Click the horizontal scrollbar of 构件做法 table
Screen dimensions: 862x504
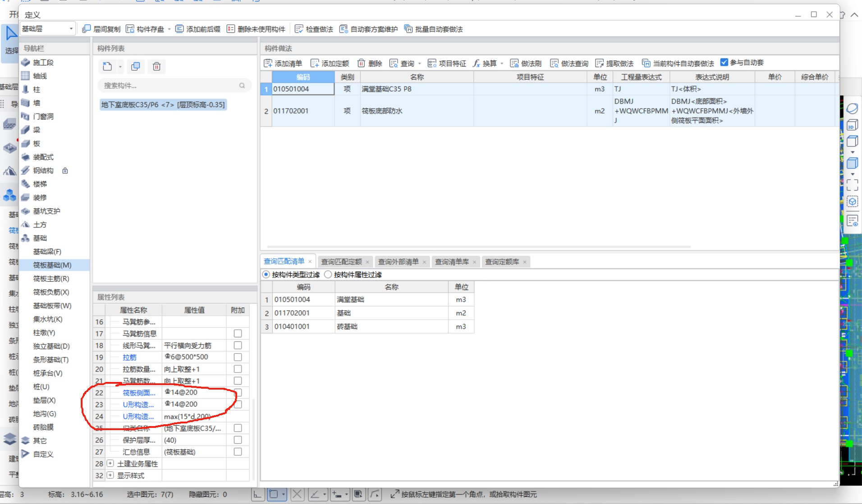[479, 247]
